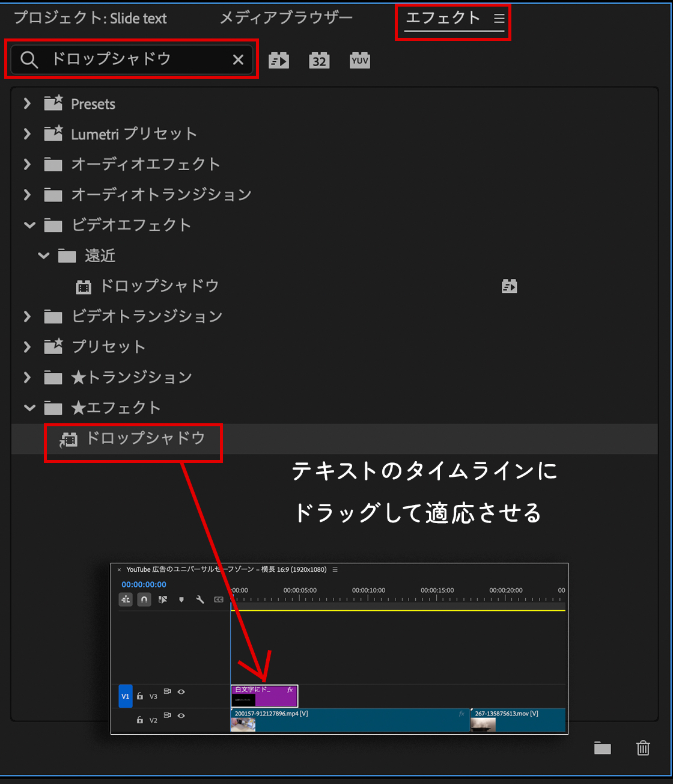Select the purple 白文字 text clip on V3

(264, 696)
